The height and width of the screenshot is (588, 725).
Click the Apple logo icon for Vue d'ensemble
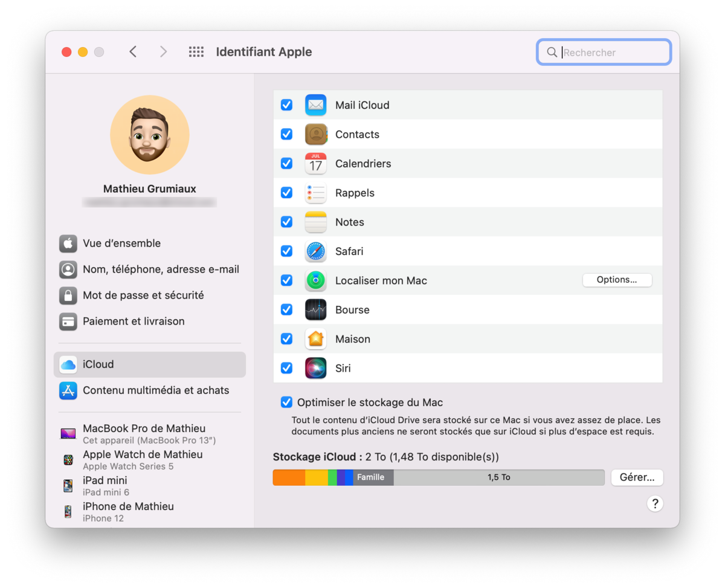(68, 244)
